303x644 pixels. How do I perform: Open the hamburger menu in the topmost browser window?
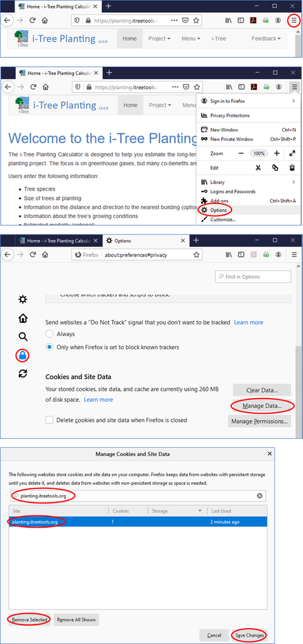(x=293, y=20)
